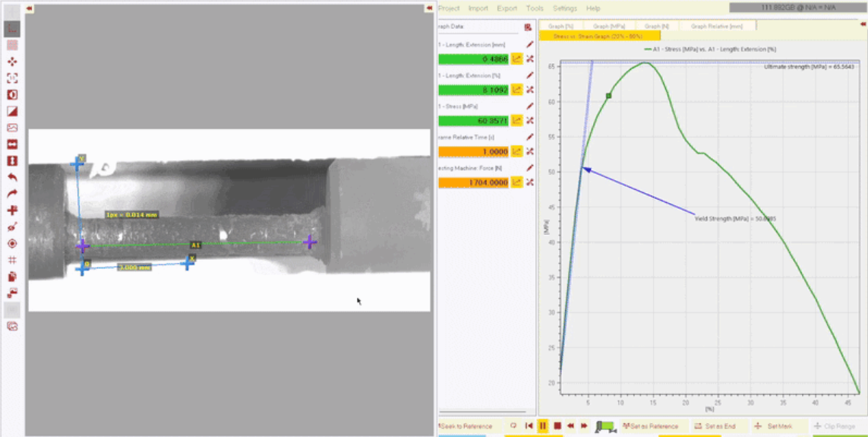Viewport: 868px width, 437px height.
Task: Click the undo arrow icon
Action: point(12,177)
